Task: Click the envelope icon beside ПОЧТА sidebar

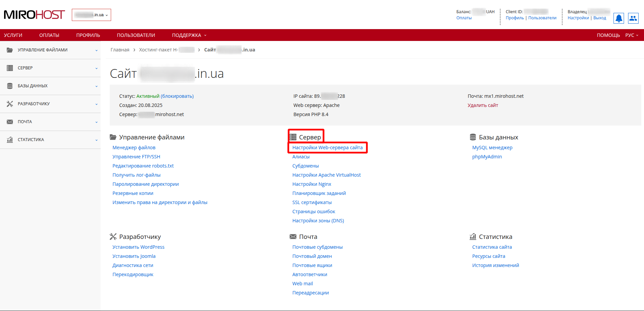Action: pyautogui.click(x=10, y=122)
